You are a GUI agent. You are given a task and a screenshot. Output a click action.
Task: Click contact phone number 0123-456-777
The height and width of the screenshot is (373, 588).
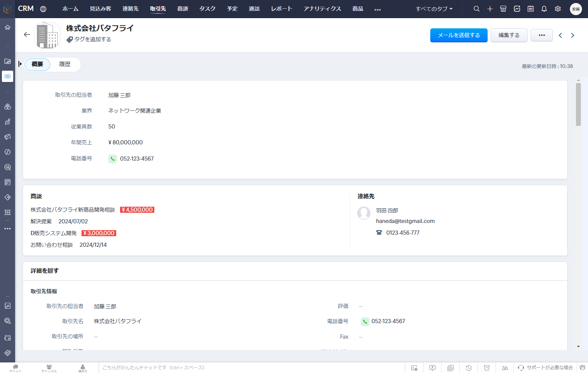(x=403, y=233)
